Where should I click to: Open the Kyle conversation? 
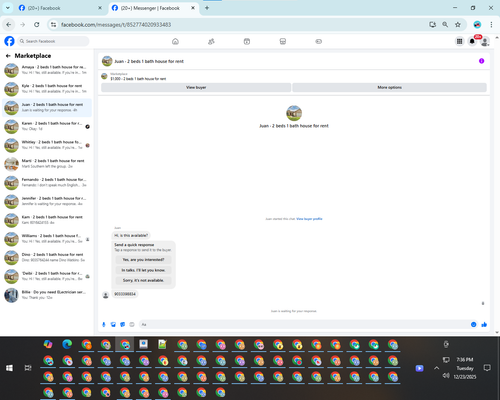click(x=47, y=89)
